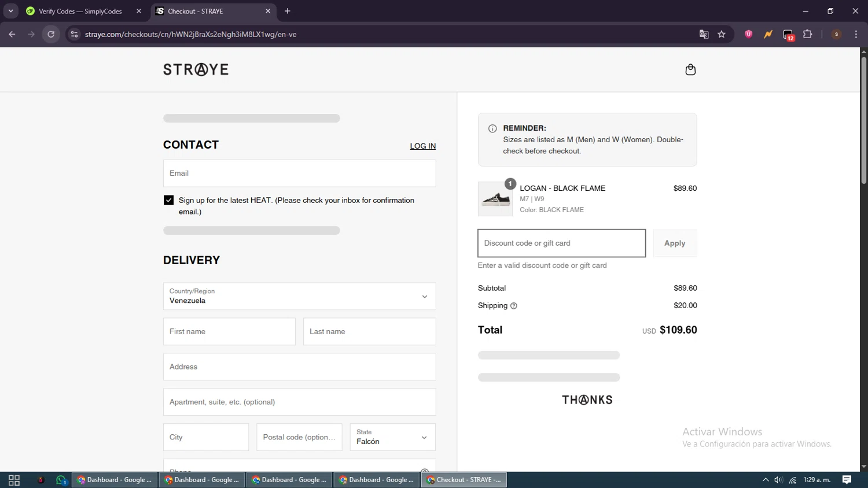Click the network Wi-Fi tray icon

[x=793, y=480]
